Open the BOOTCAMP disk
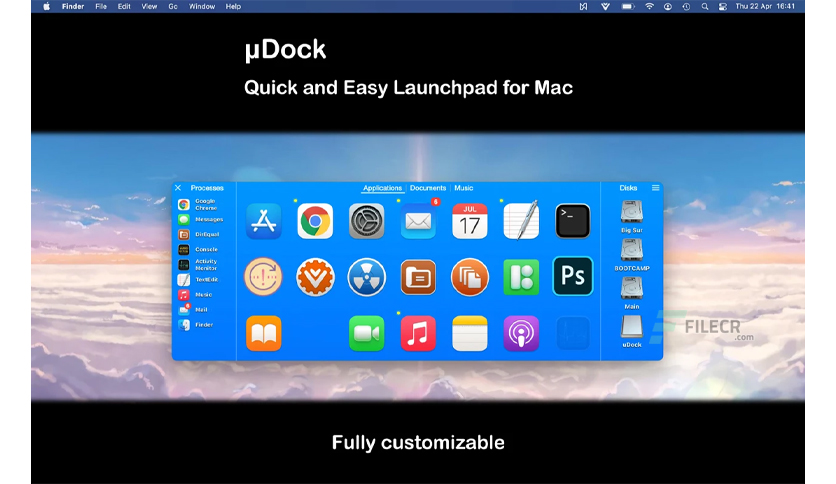Image resolution: width=836 pixels, height=484 pixels. pyautogui.click(x=632, y=255)
